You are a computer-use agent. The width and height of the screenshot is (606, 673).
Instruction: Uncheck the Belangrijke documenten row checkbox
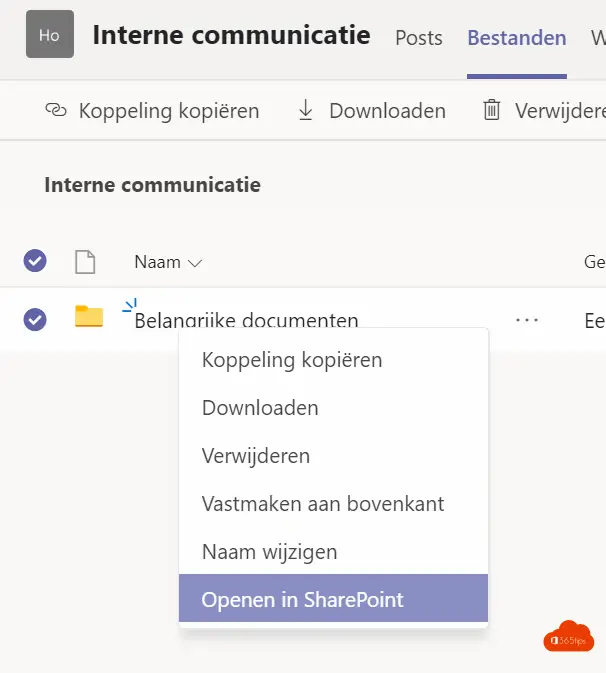point(35,320)
